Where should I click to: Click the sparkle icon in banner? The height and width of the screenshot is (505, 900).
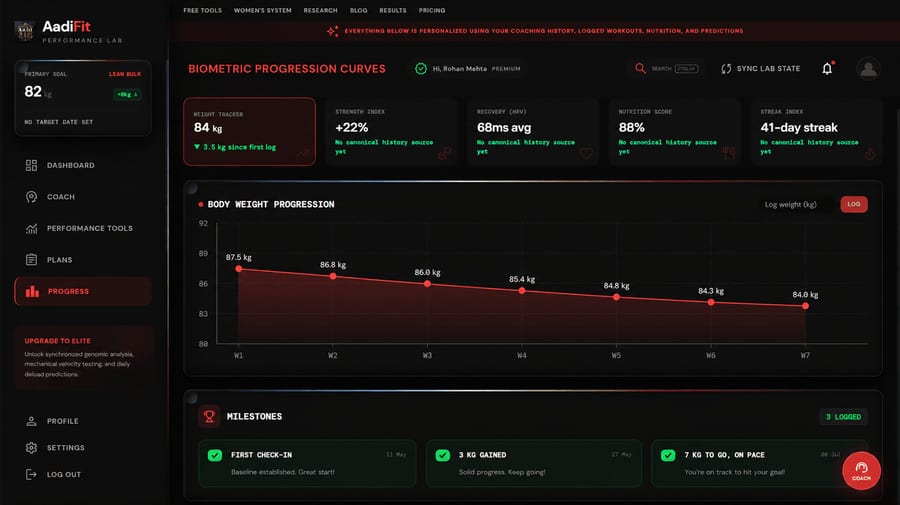(332, 31)
